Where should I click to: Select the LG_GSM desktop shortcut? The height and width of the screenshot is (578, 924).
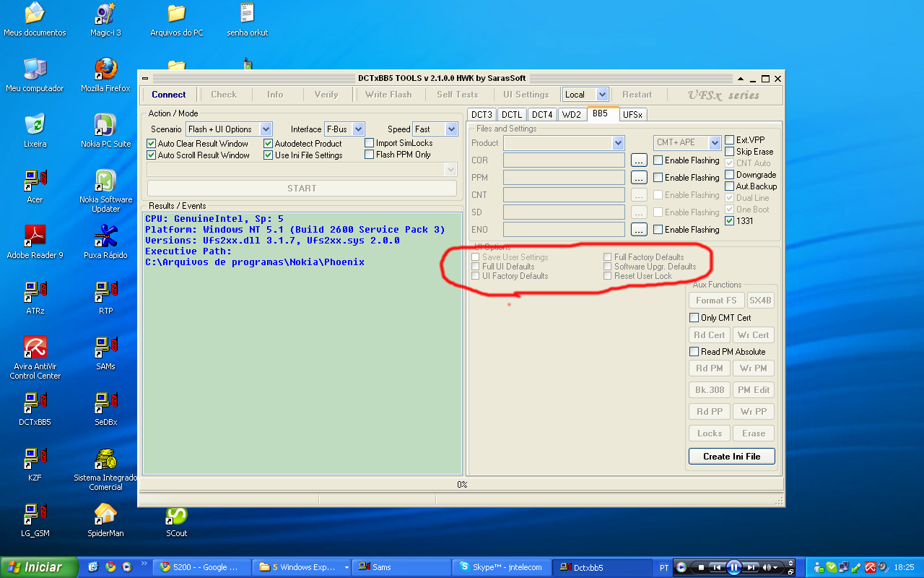coord(35,520)
